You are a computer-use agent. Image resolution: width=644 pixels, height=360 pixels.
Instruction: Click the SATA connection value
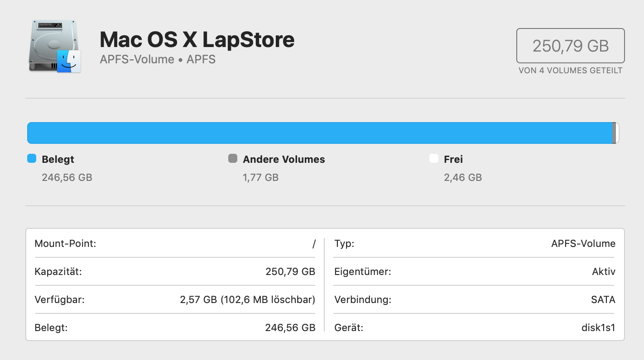pyautogui.click(x=604, y=300)
